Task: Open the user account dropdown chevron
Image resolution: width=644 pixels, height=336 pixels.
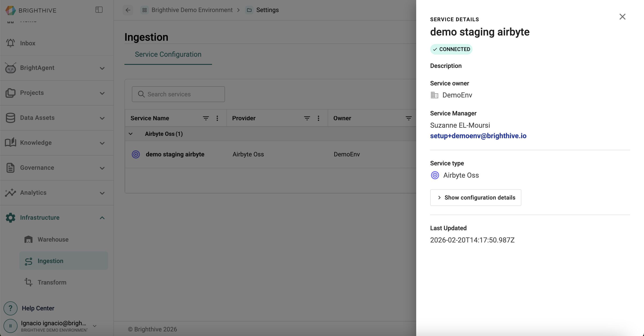Action: click(x=94, y=326)
